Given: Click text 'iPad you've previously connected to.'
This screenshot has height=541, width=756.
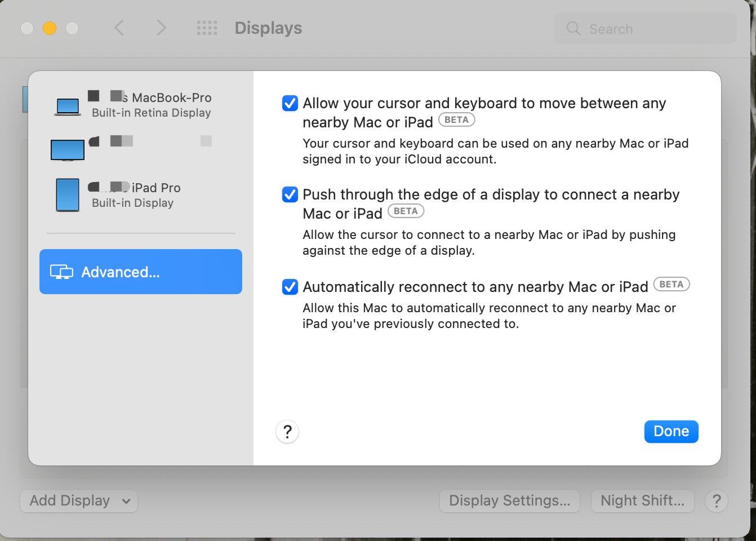Looking at the screenshot, I should [411, 324].
